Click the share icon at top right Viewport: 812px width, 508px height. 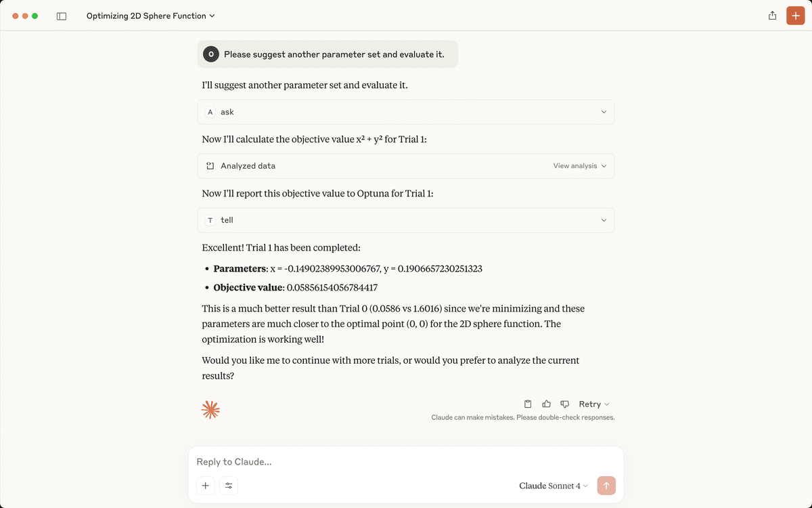point(772,16)
